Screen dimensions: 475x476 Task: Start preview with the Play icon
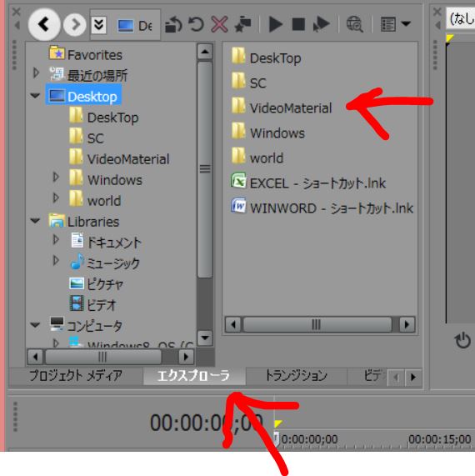pos(275,24)
